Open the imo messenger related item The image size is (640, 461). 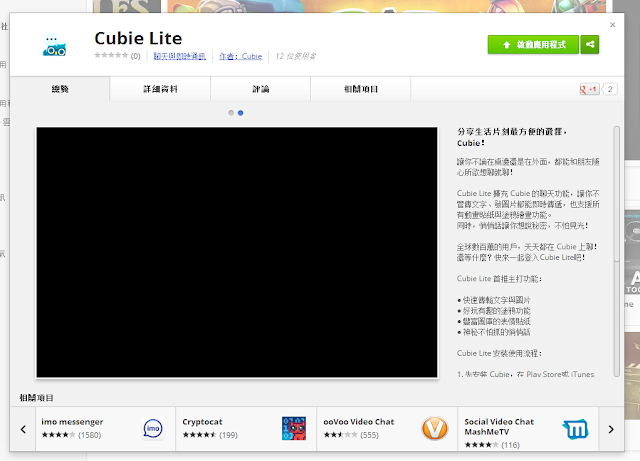[105, 429]
